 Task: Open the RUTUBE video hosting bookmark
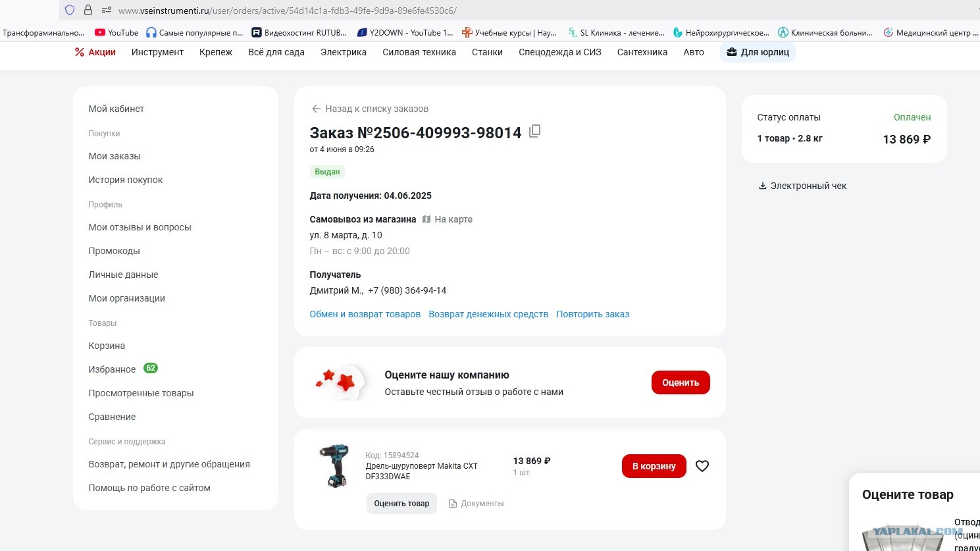pos(299,32)
